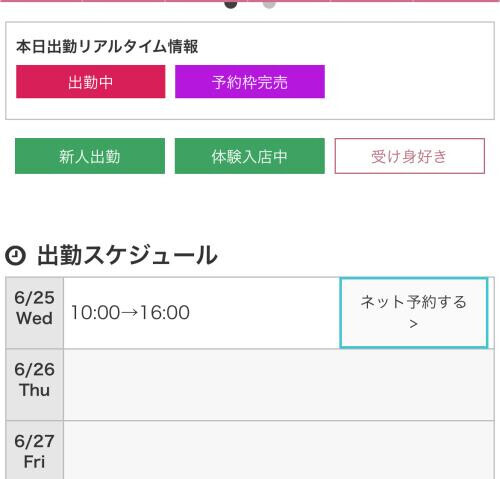Click the 10:00→16:00 schedule time
Screen dimensions: 500x479
(x=130, y=313)
